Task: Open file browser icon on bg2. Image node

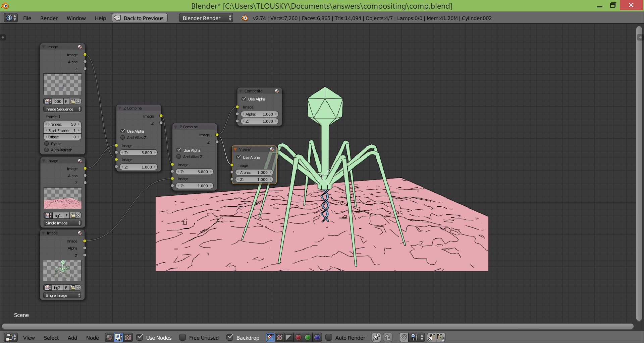Action: click(72, 287)
